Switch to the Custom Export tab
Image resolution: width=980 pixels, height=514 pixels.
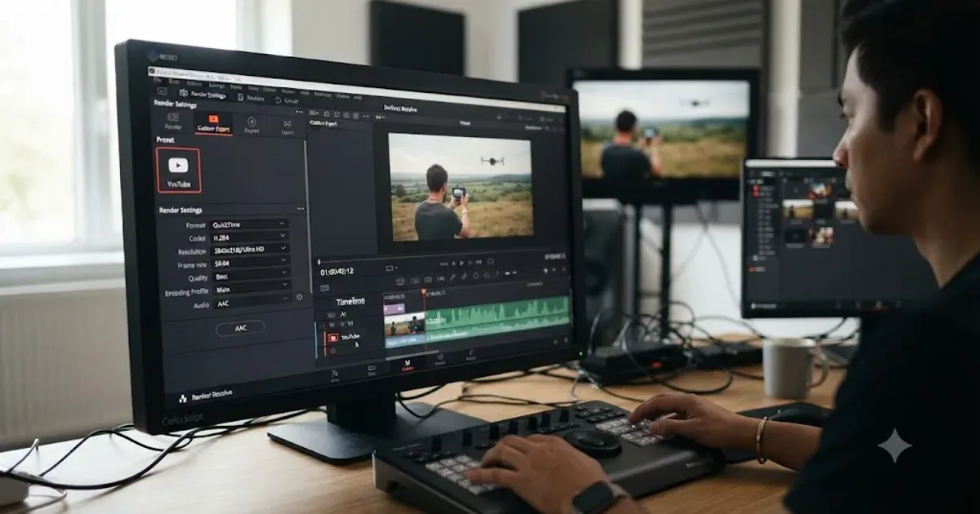pyautogui.click(x=214, y=123)
